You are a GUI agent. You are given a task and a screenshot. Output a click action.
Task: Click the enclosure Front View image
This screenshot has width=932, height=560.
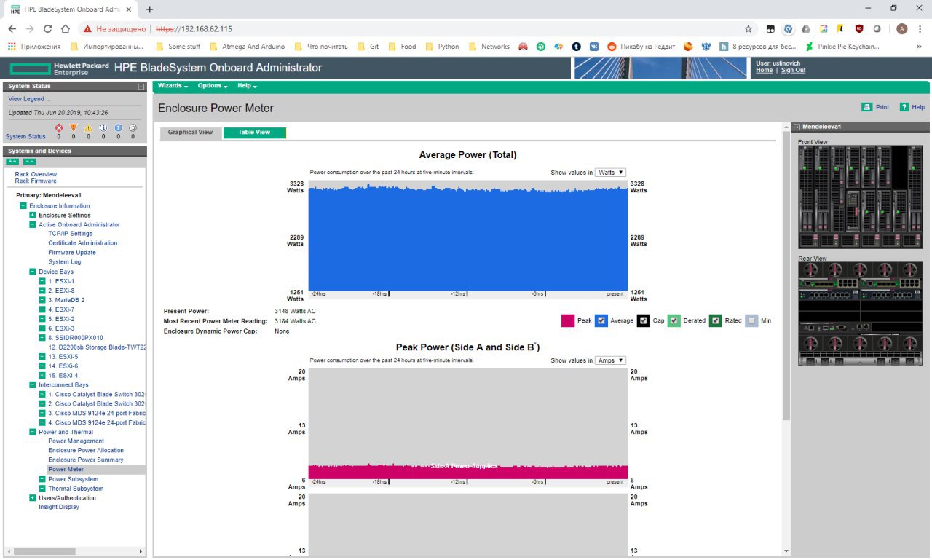pyautogui.click(x=860, y=196)
